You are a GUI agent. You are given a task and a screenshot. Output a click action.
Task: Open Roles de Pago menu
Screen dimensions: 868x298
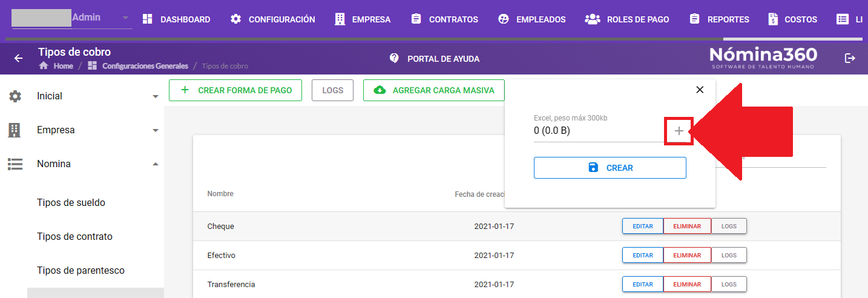pyautogui.click(x=627, y=19)
